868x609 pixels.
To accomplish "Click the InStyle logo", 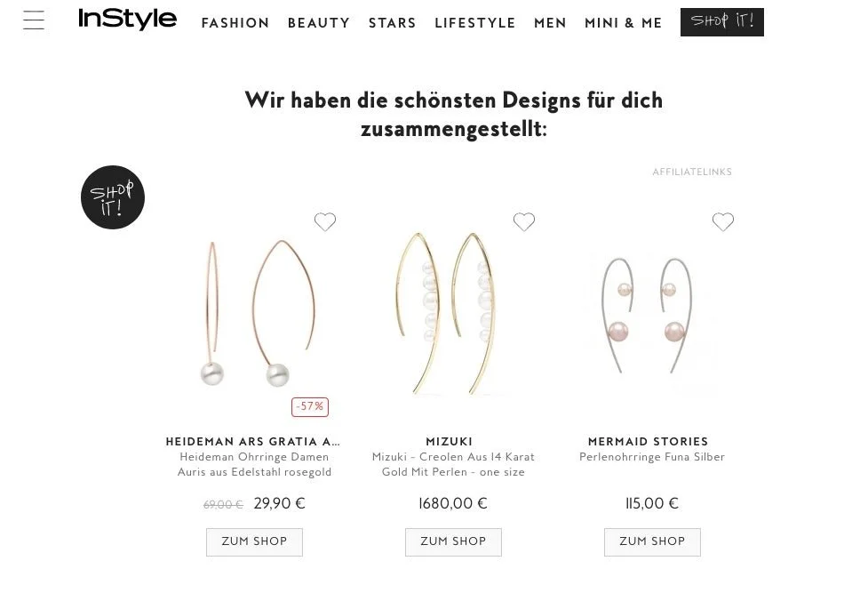I will pyautogui.click(x=127, y=20).
